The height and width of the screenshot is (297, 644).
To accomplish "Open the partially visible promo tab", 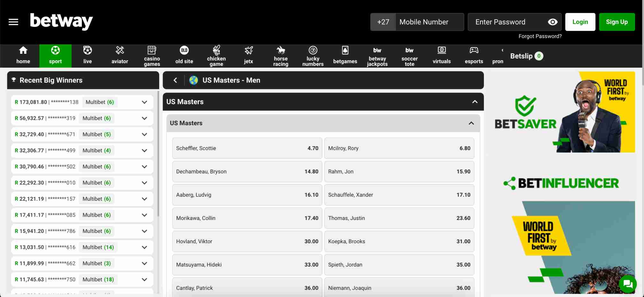I will point(498,56).
